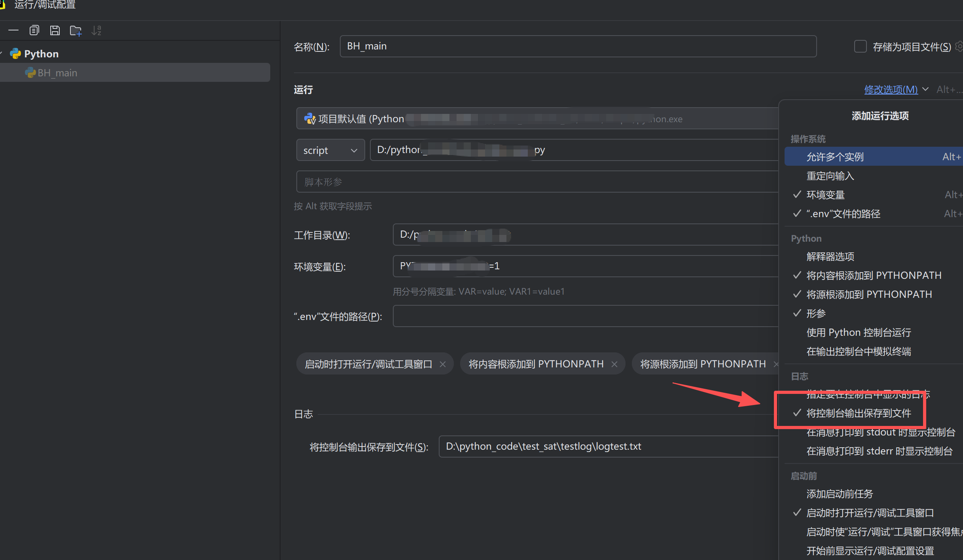Click the copy configuration icon
This screenshot has height=560, width=963.
[x=34, y=30]
